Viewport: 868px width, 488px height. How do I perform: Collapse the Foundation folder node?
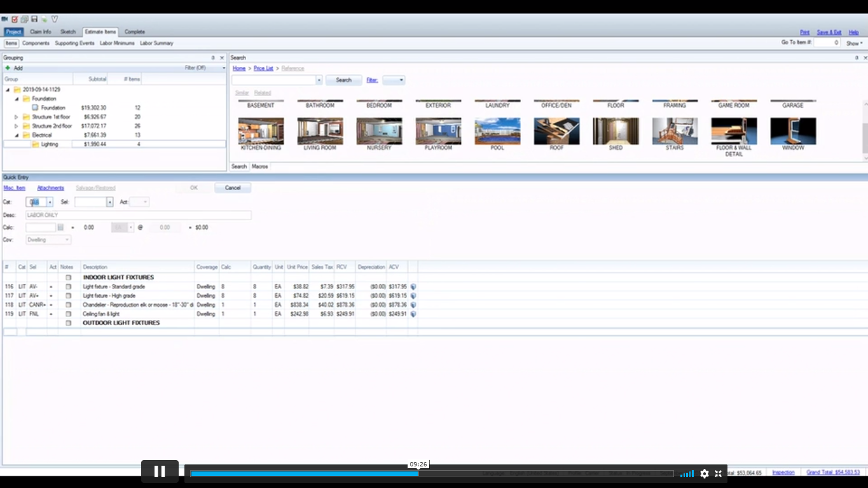17,99
